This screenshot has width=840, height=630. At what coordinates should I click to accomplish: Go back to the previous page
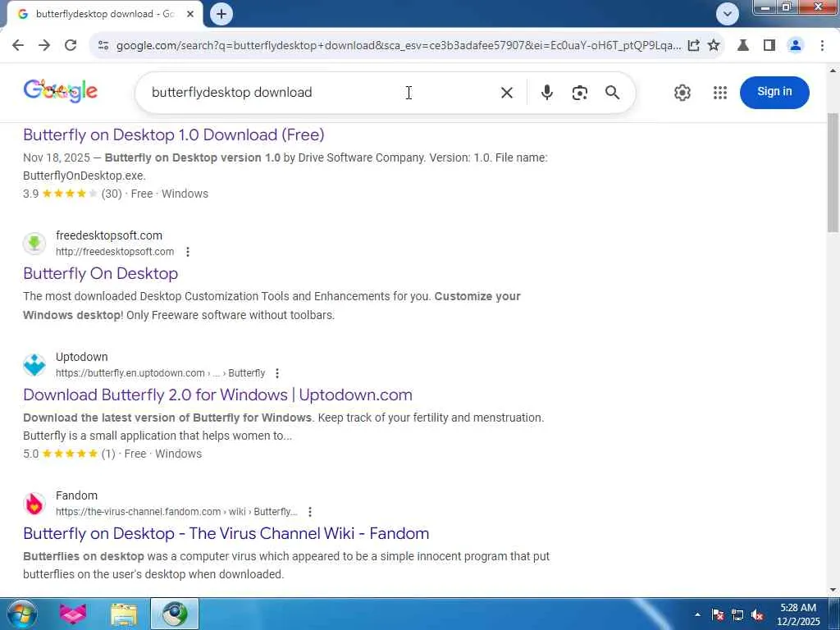pos(18,46)
